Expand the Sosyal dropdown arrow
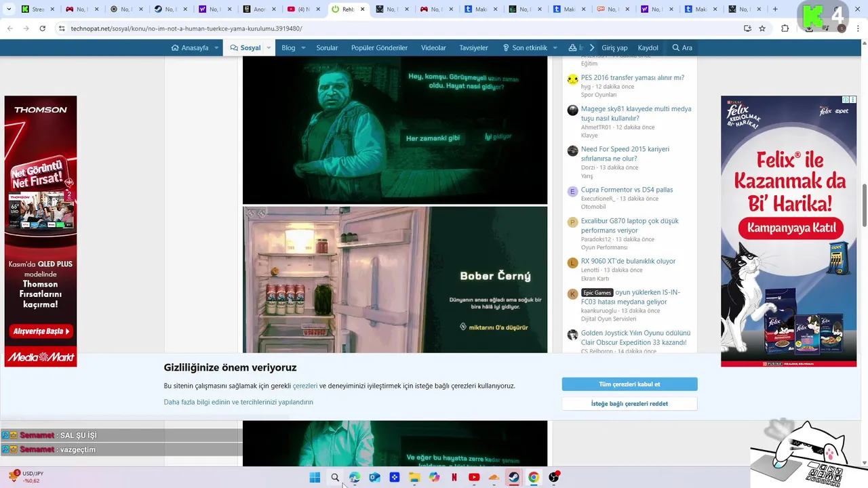The image size is (868, 488). tap(269, 48)
